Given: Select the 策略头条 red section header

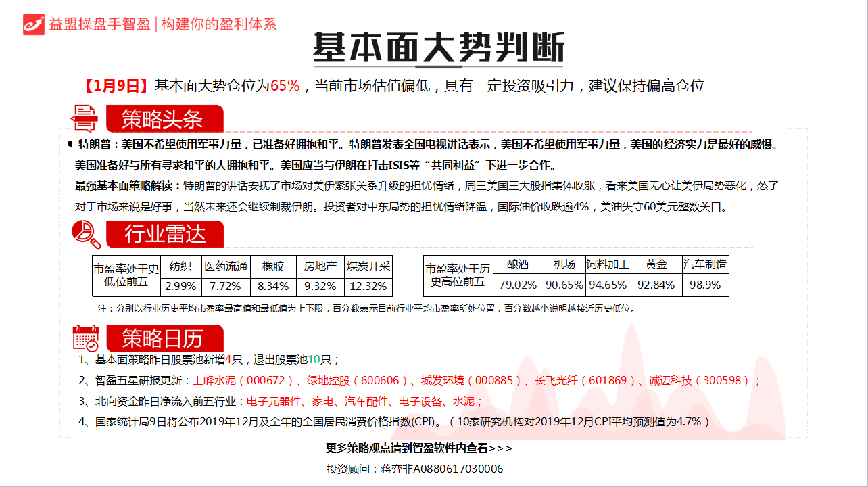Looking at the screenshot, I should tap(163, 119).
